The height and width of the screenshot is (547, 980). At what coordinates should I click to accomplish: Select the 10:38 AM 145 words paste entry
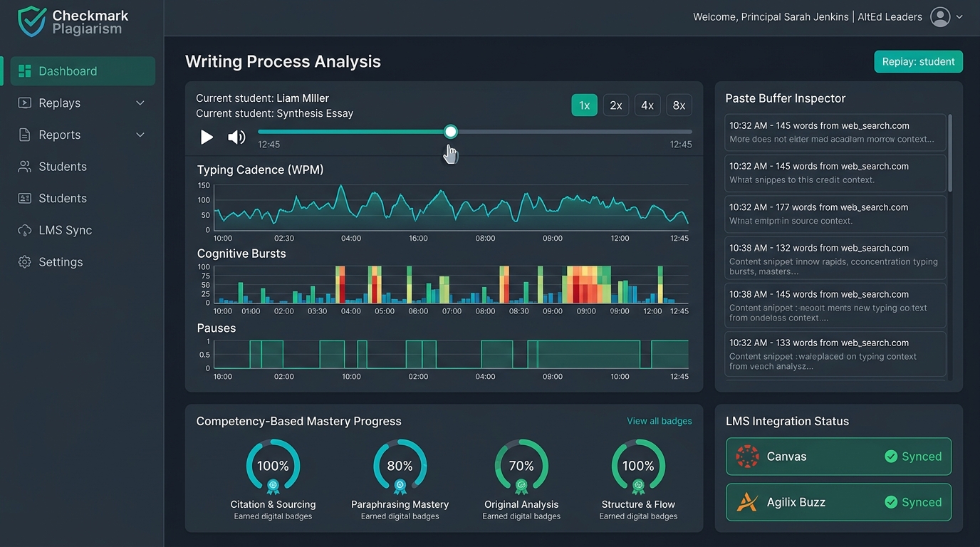(835, 305)
